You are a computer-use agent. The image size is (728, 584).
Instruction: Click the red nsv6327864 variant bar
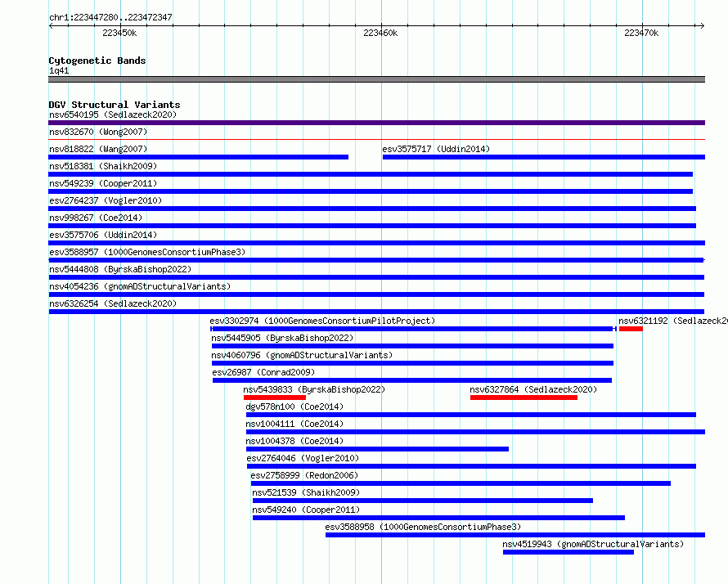524,398
